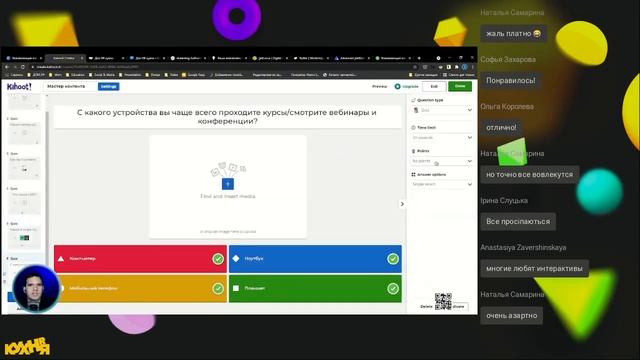Open the Points dropdown
This screenshot has width=640, height=360.
coord(442,161)
